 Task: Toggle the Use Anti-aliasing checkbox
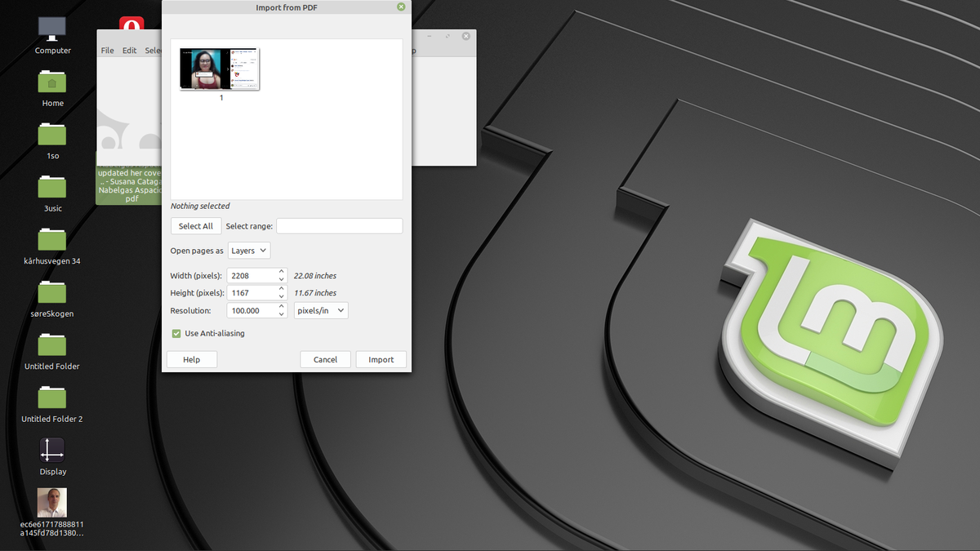pos(176,333)
